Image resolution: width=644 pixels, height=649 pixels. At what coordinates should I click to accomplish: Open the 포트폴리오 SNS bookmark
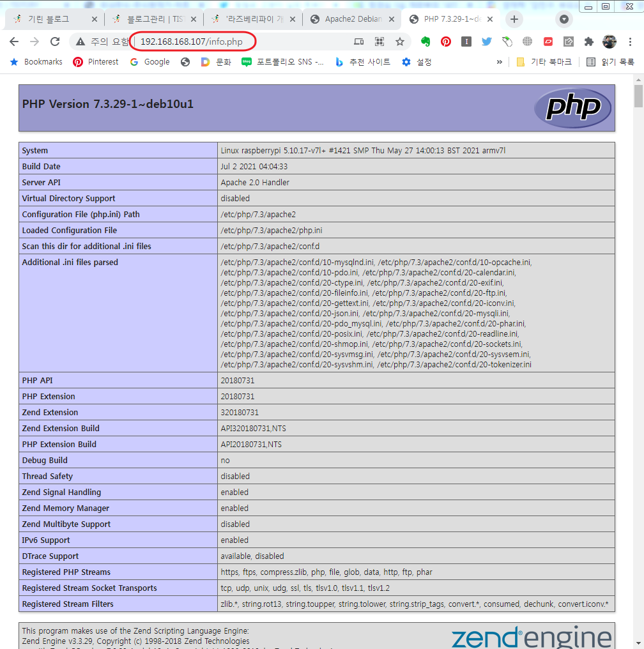pos(282,62)
